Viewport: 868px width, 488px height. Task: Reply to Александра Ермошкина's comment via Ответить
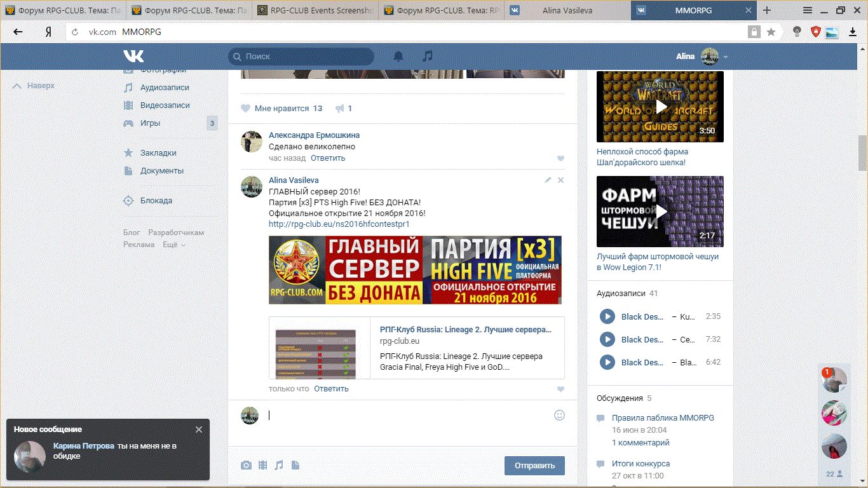pyautogui.click(x=328, y=158)
